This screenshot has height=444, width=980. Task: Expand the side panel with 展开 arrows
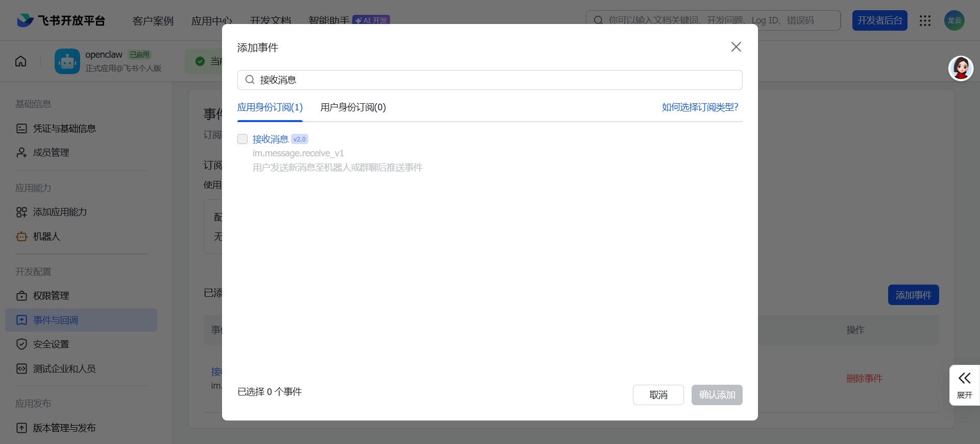964,385
